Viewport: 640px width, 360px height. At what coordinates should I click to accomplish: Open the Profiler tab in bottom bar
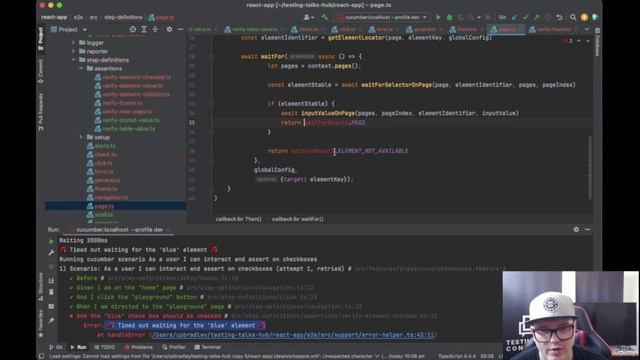point(174,347)
